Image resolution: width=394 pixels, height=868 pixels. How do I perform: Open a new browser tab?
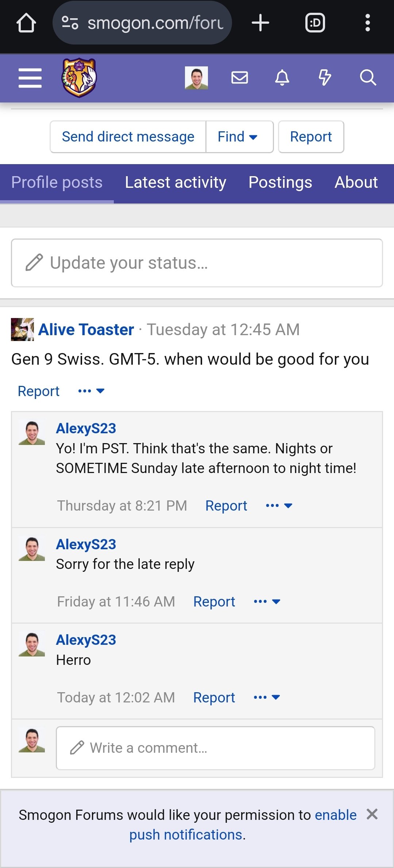tap(260, 23)
